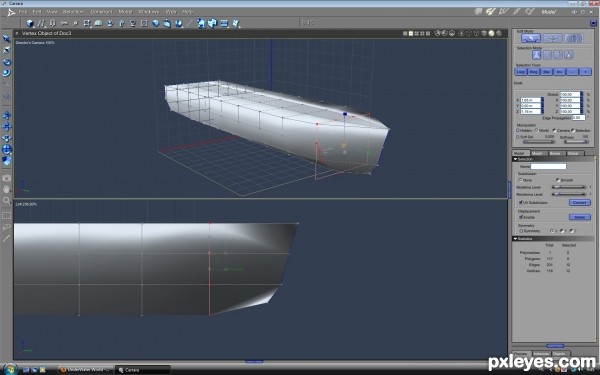Choose the third Selection Mode icon
Screen dimensions: 600x375
coord(558,55)
